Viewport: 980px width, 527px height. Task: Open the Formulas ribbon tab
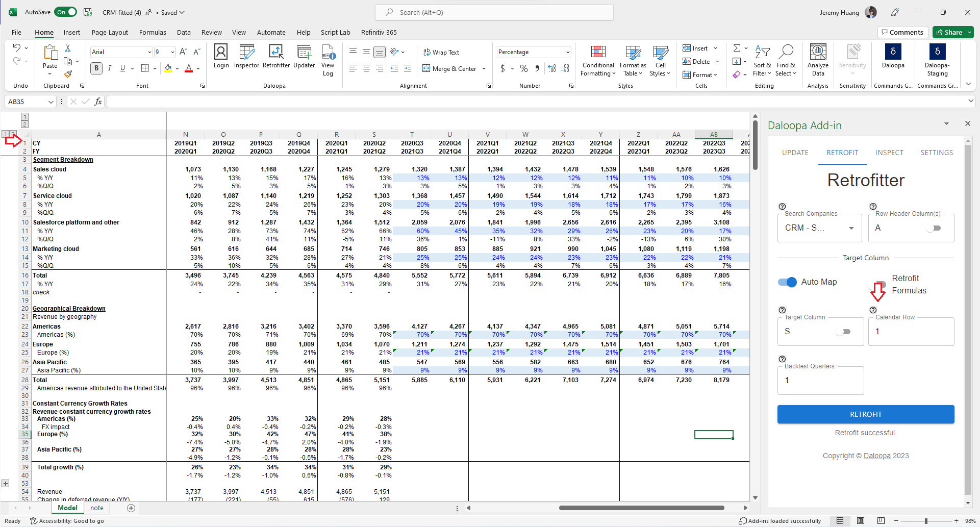[x=153, y=32]
